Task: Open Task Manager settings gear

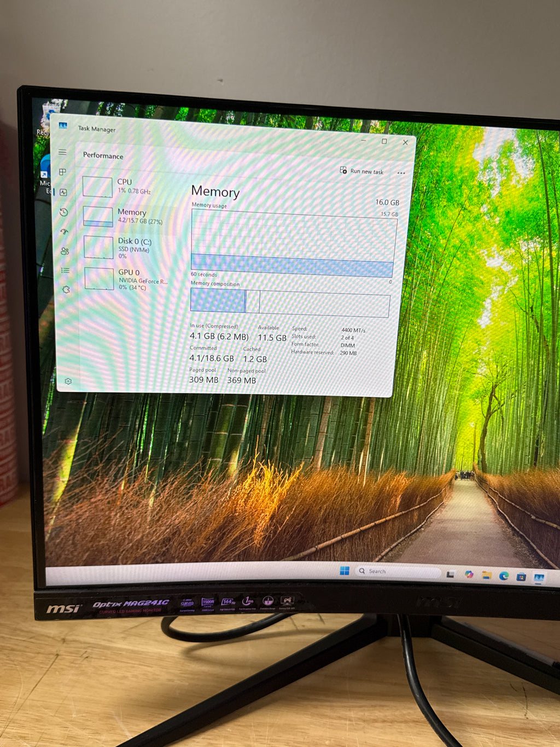Action: point(68,381)
